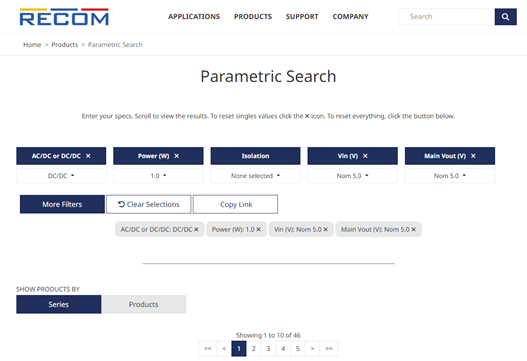
Task: Open the PRODUCTS menu
Action: (x=253, y=17)
